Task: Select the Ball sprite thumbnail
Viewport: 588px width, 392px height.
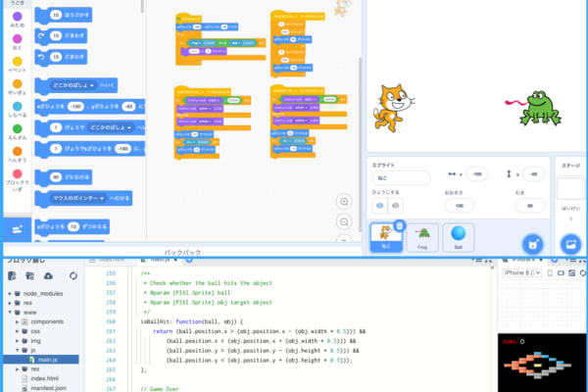Action: 458,235
